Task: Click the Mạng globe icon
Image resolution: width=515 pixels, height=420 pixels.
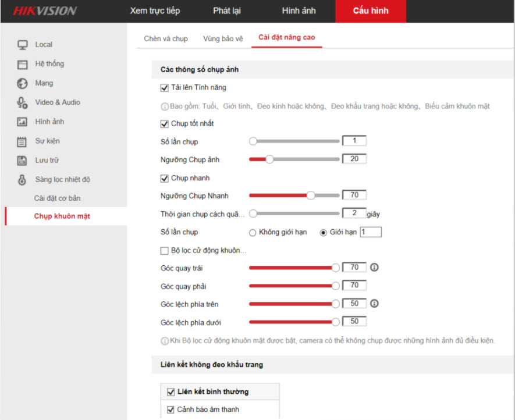Action: tap(23, 83)
